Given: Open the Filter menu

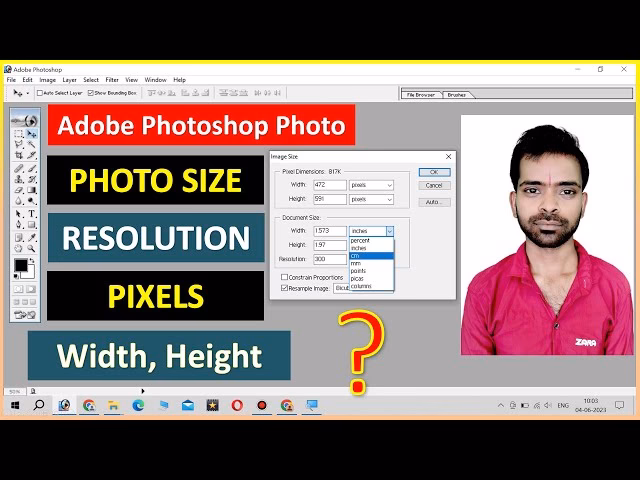Looking at the screenshot, I should 112,80.
